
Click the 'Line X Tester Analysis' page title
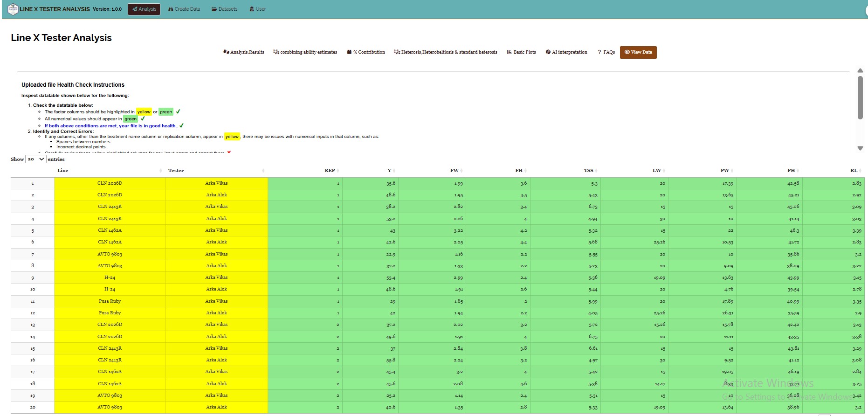pyautogui.click(x=61, y=38)
